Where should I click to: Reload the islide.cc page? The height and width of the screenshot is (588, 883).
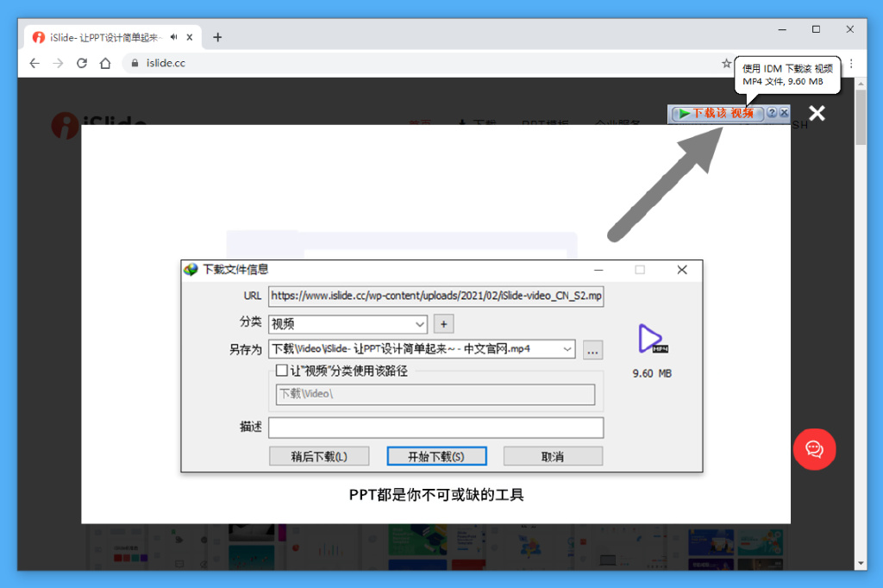82,63
